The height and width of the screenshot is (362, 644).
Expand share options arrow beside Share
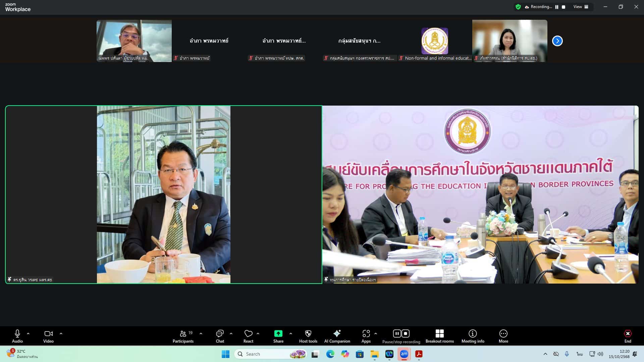[x=291, y=334]
